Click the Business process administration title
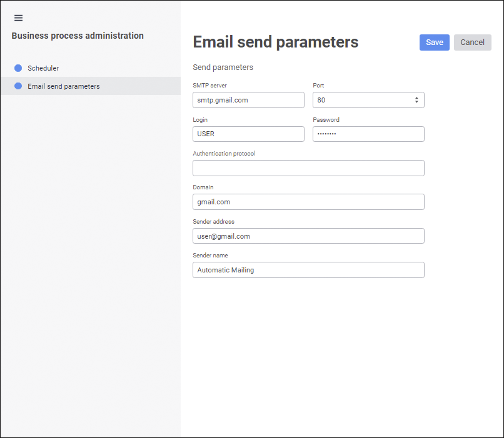This screenshot has height=438, width=504. [x=78, y=36]
